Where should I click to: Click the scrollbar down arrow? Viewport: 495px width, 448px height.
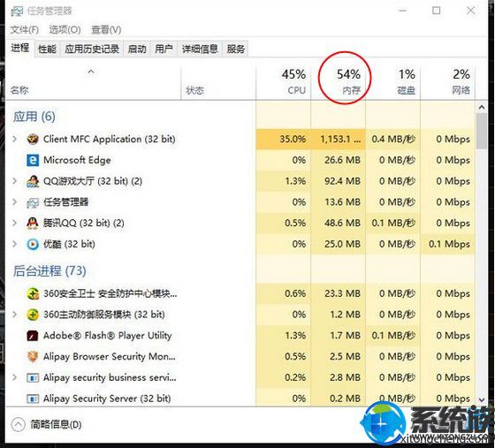coord(482,399)
